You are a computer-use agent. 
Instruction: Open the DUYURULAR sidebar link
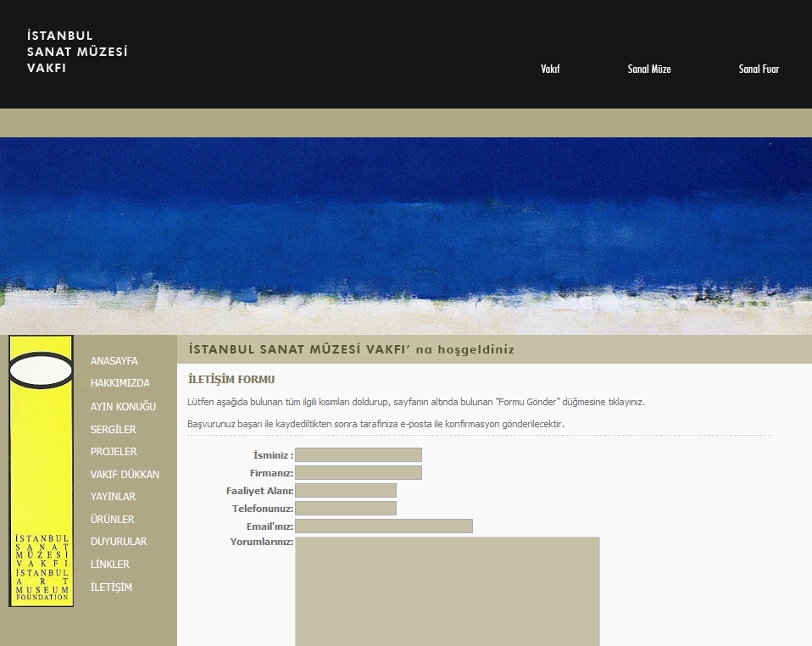pos(119,542)
